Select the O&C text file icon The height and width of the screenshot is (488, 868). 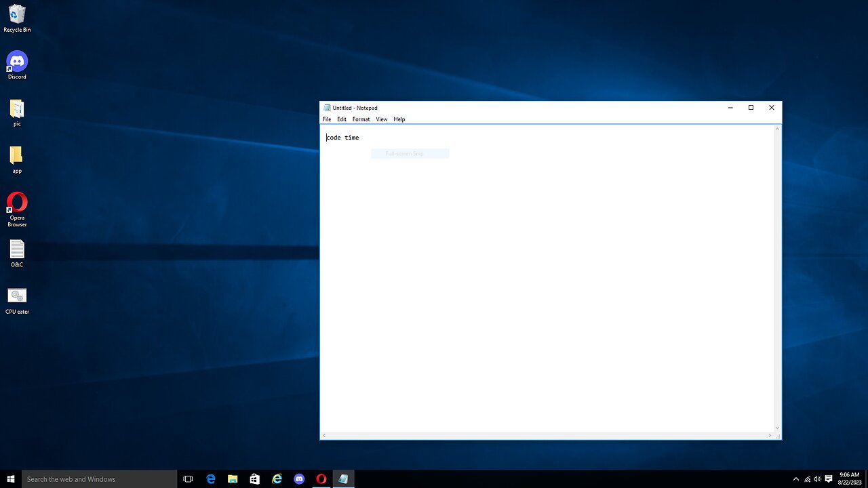pyautogui.click(x=17, y=253)
